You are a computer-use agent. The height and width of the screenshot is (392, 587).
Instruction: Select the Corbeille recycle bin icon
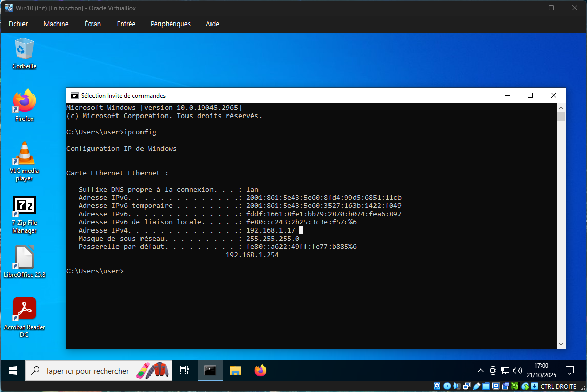[x=24, y=50]
